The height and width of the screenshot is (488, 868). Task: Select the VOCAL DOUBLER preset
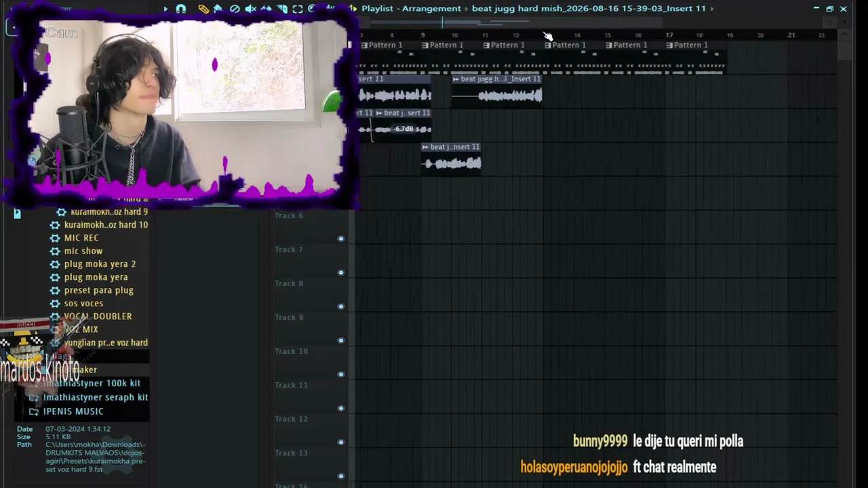click(x=98, y=317)
